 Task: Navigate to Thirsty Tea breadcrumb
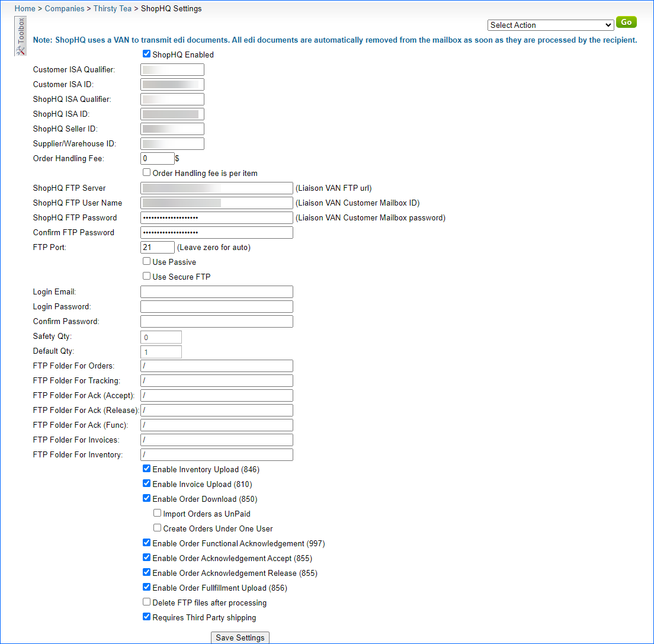tap(113, 9)
